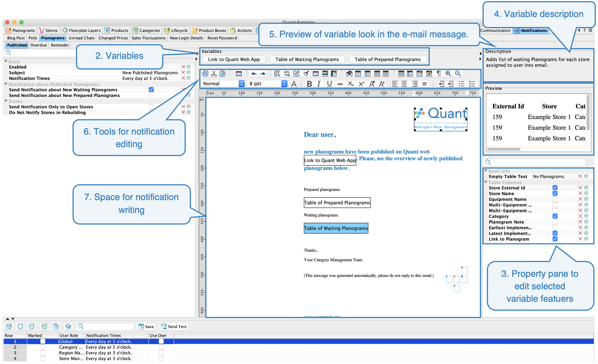598x364 pixels.
Task: Apply Superscript formatting
Action: point(362,84)
